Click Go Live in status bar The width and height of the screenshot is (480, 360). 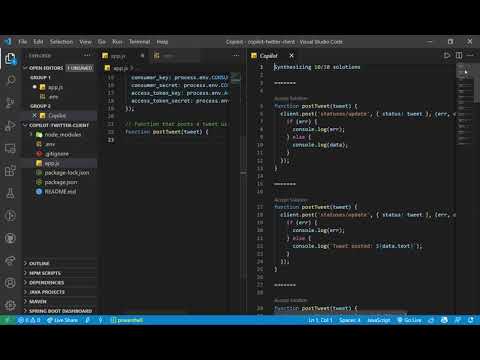(409, 320)
